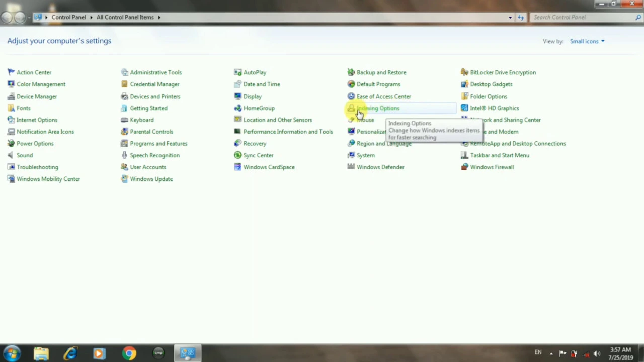Screen dimensions: 644x362
Task: Open Windows Explorer folder on taskbar
Action: (x=41, y=353)
